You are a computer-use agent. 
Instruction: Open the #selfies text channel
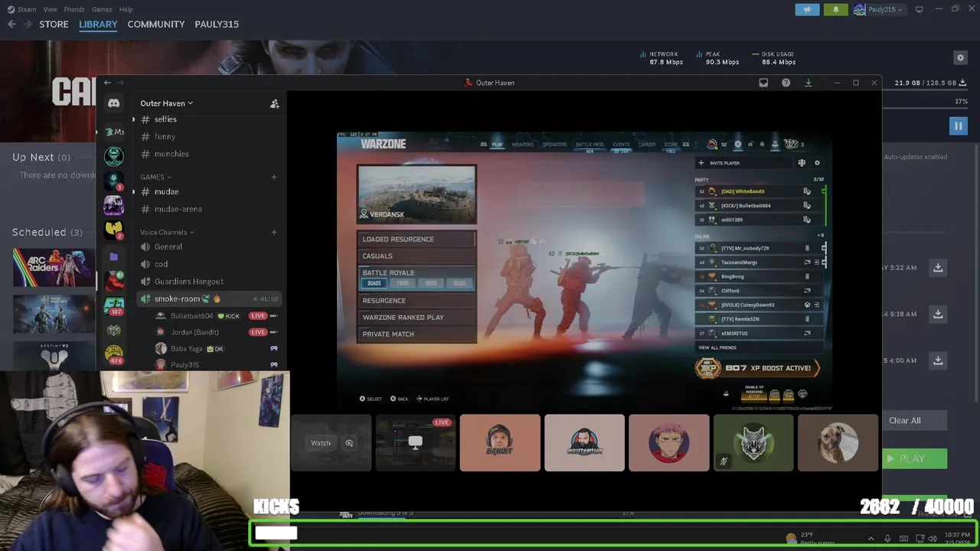pos(207,119)
